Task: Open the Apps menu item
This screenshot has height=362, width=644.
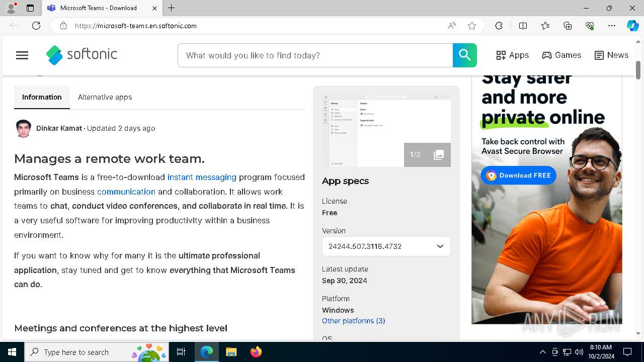Action: [x=512, y=55]
